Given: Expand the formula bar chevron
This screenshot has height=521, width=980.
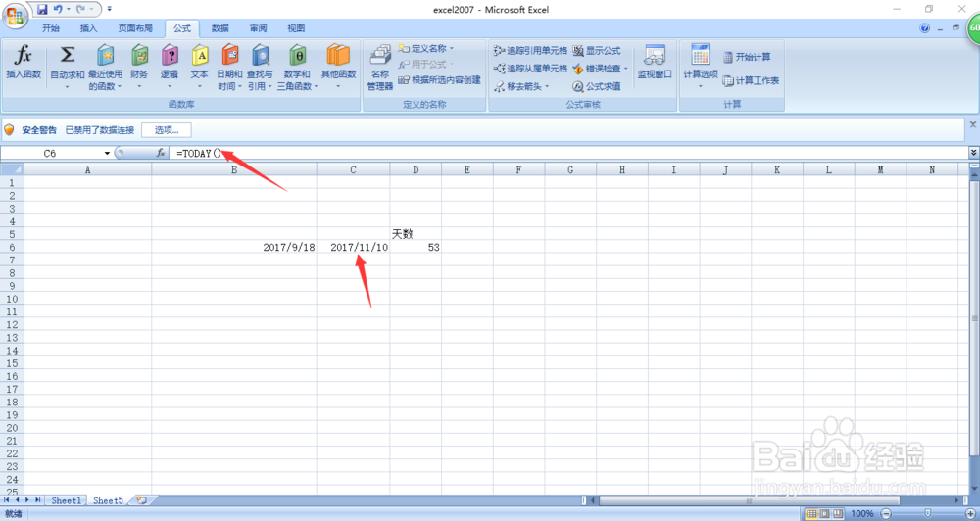Looking at the screenshot, I should click(x=973, y=153).
